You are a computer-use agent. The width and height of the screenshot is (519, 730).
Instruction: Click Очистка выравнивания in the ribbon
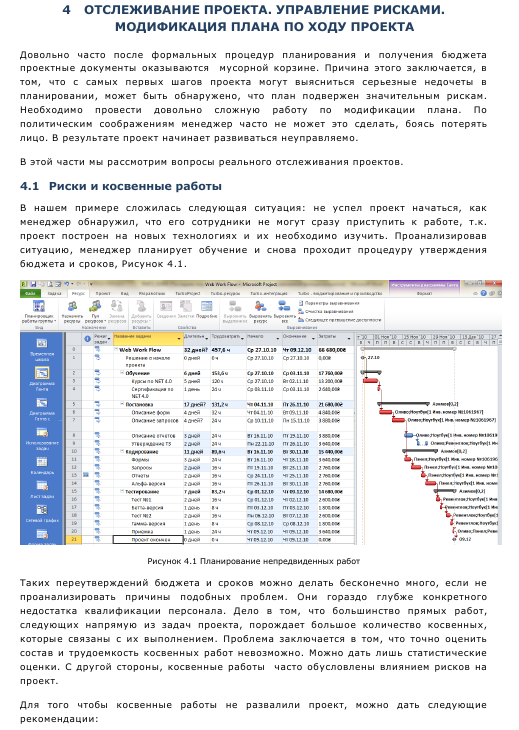325,311
